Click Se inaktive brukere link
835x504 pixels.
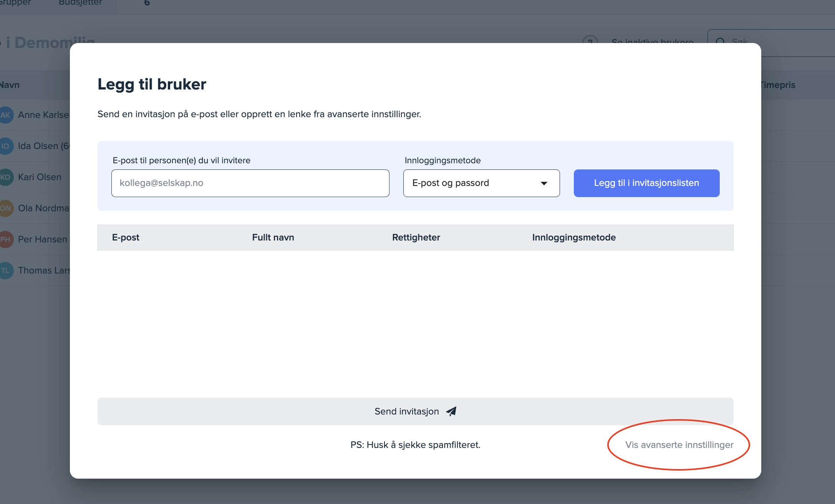coord(652,40)
